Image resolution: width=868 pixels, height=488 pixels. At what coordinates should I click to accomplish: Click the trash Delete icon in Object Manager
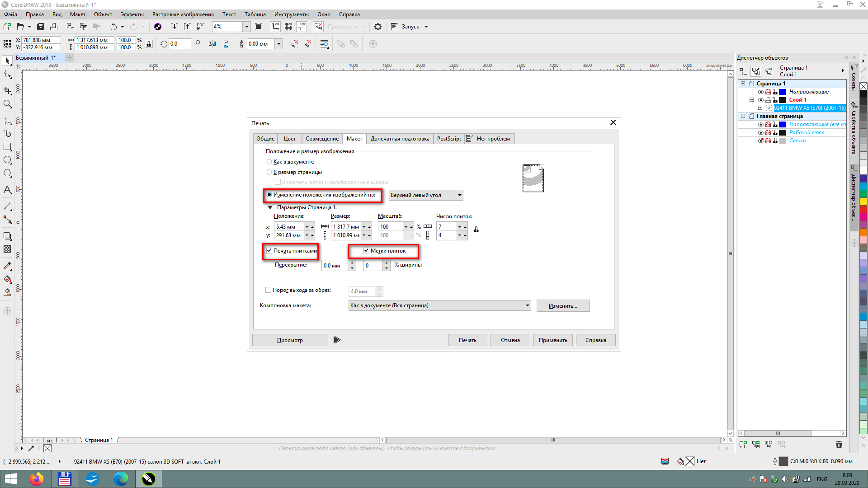pos(839,445)
